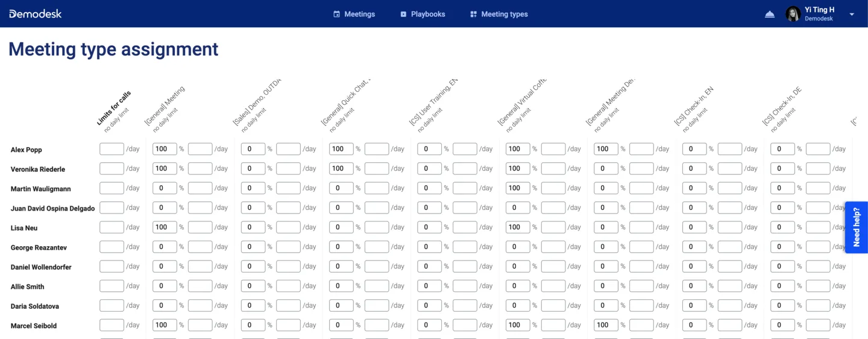Click the [CS] Check-In, DE column header

(x=782, y=106)
